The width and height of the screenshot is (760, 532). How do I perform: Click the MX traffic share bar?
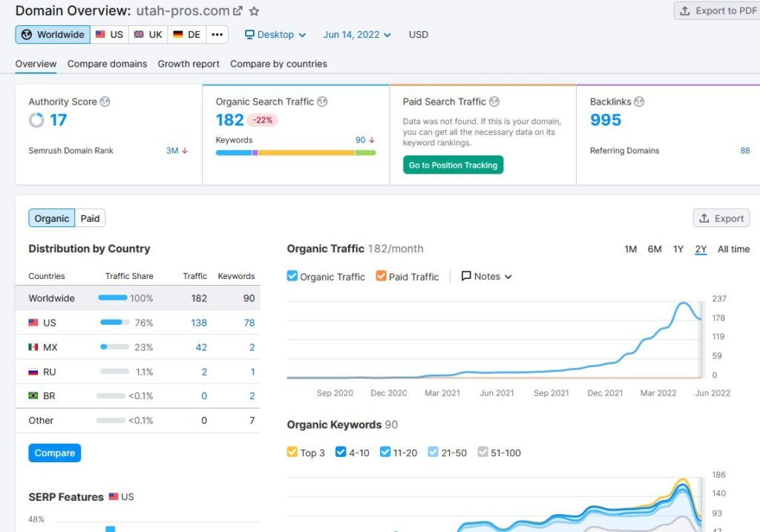point(115,347)
